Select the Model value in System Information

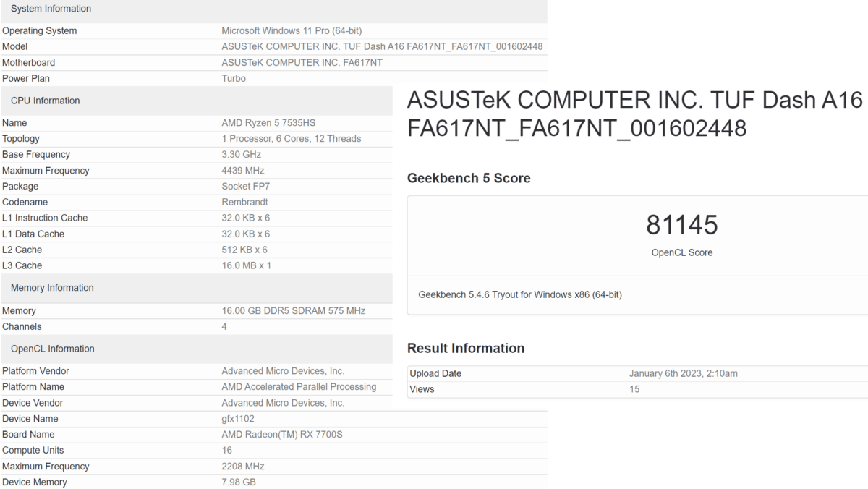[x=382, y=47]
